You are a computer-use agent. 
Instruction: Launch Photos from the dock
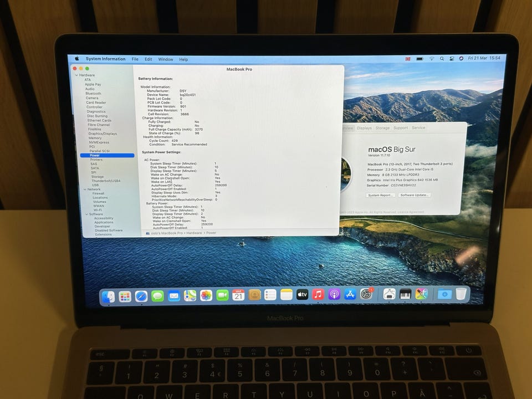(x=206, y=296)
